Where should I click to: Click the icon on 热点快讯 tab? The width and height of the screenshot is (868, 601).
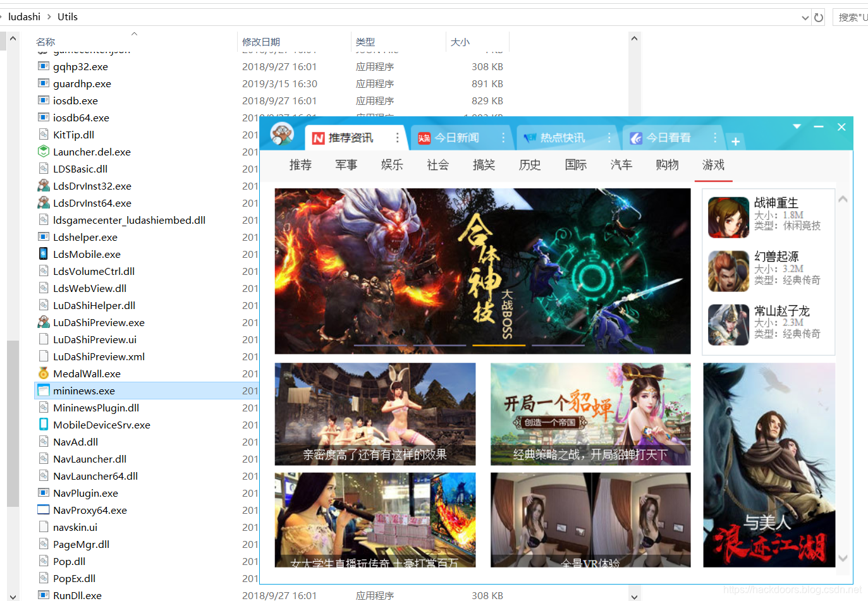point(530,138)
